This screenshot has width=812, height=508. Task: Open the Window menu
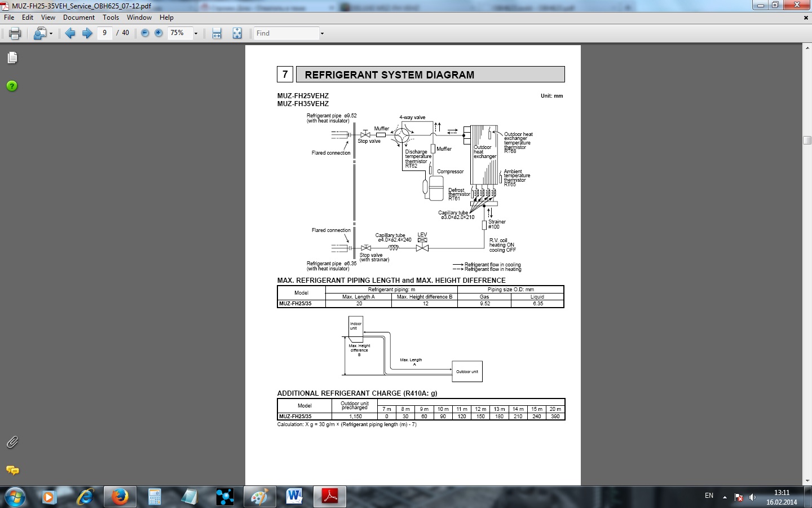(x=139, y=17)
